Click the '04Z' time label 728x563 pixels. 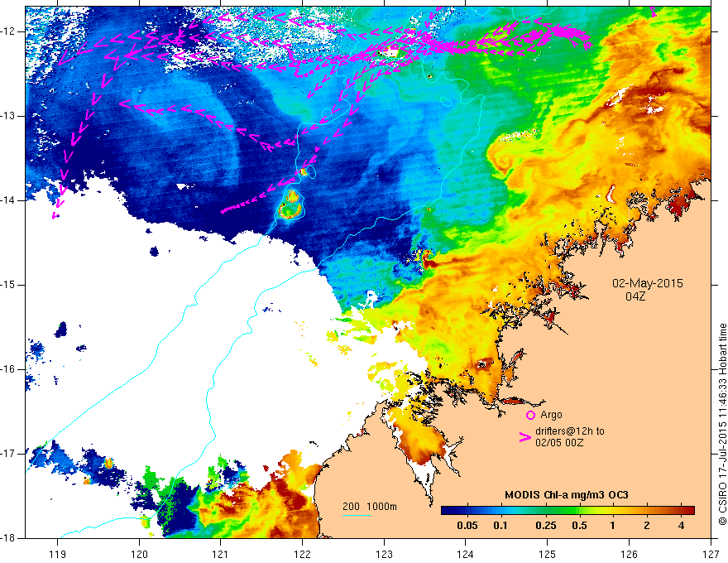[635, 296]
